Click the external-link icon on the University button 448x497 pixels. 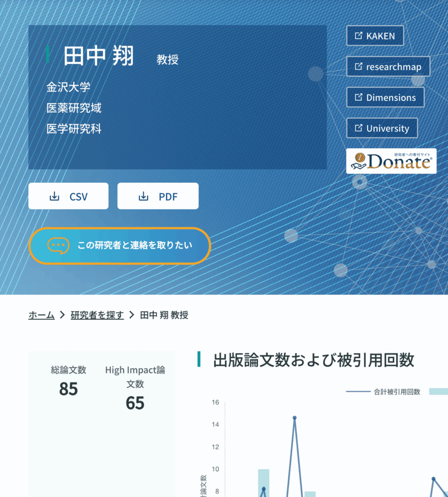(x=358, y=129)
